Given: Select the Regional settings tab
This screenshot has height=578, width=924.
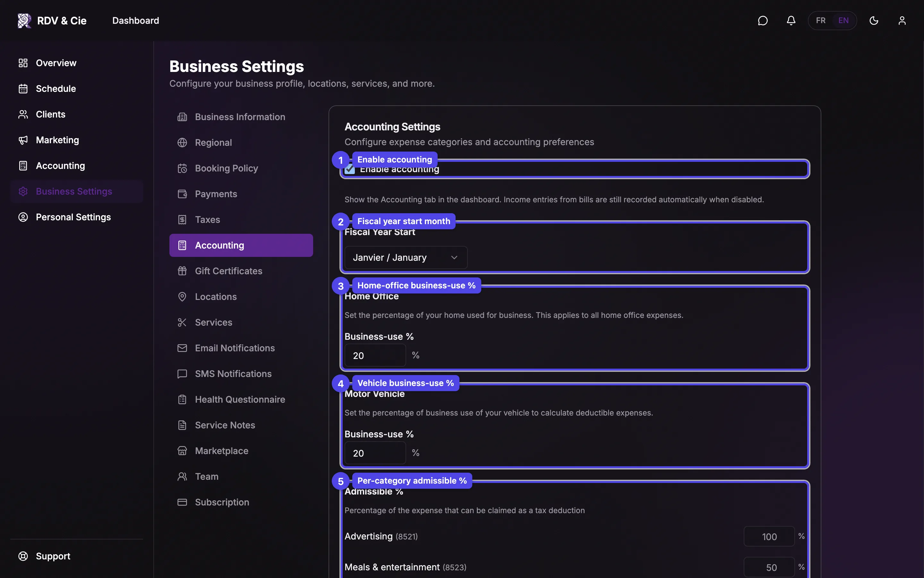Looking at the screenshot, I should pyautogui.click(x=241, y=143).
